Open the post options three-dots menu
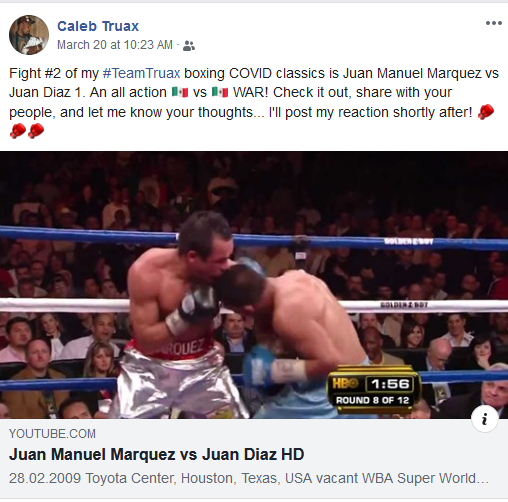The width and height of the screenshot is (508, 502). pos(494,23)
